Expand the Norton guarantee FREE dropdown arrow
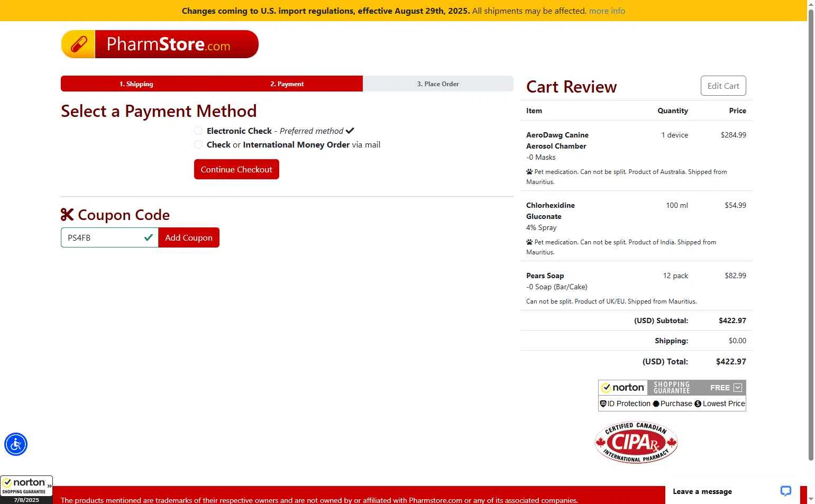The height and width of the screenshot is (504, 815). 738,388
